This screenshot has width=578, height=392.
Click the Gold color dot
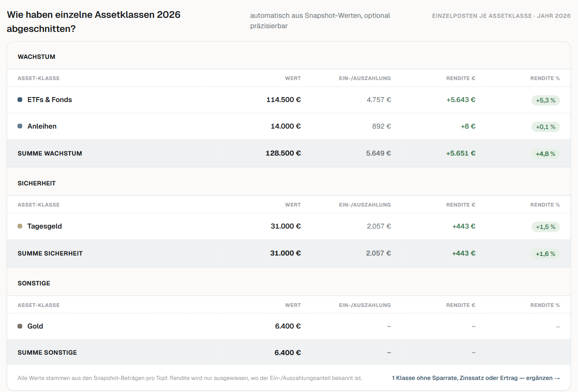20,326
